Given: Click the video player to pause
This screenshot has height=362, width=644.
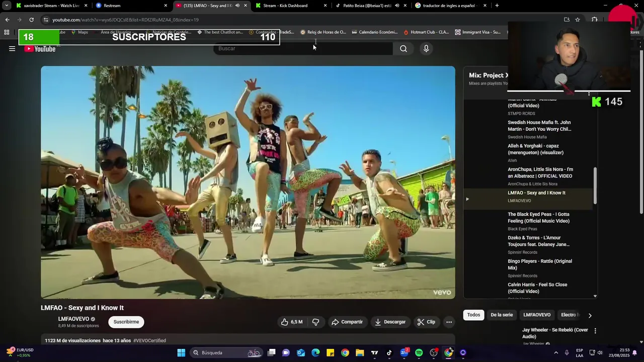Looking at the screenshot, I should (x=248, y=183).
